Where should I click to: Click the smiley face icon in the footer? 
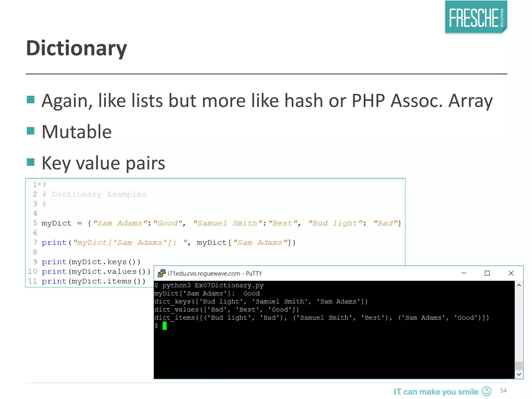[x=487, y=391]
